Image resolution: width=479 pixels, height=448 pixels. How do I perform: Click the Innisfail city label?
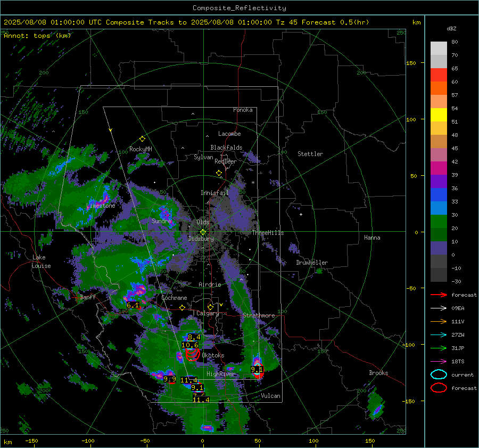point(214,193)
